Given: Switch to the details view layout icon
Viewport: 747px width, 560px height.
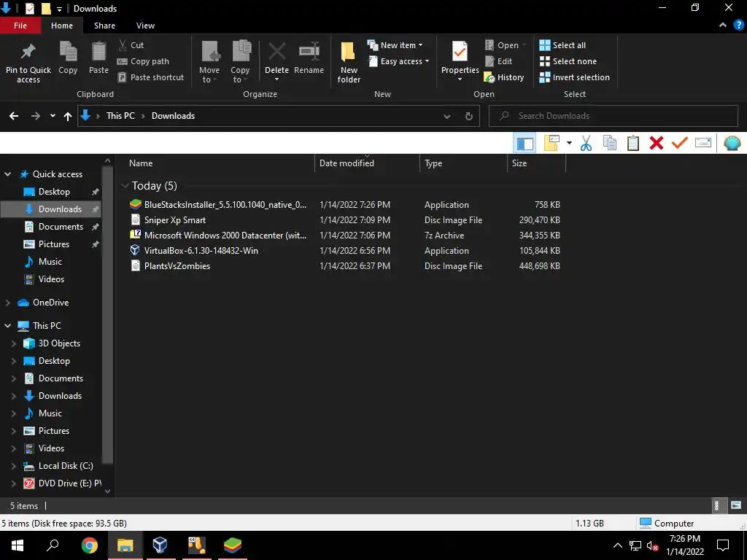Looking at the screenshot, I should 716,506.
